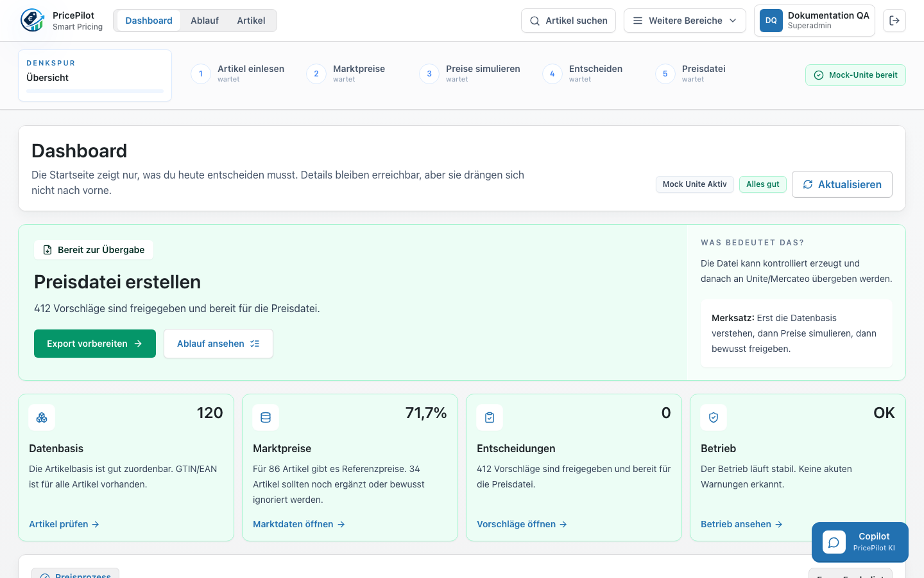Click the logout icon button
This screenshot has width=924, height=578.
click(894, 21)
